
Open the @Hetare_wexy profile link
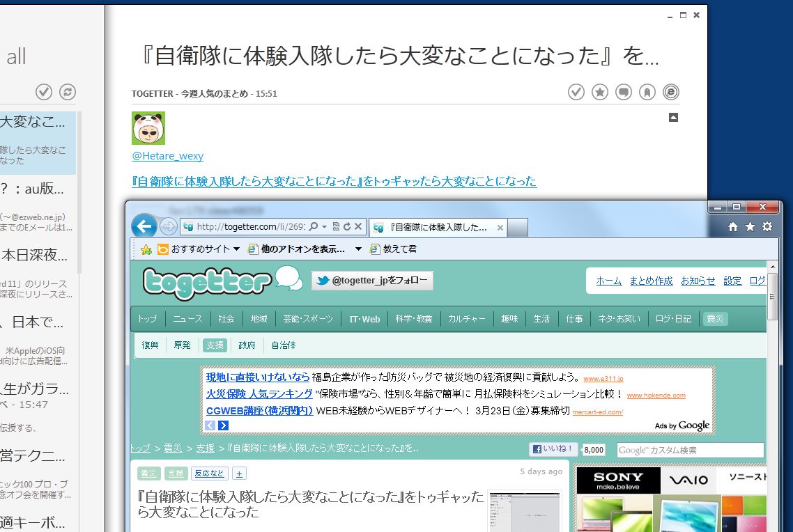click(167, 156)
